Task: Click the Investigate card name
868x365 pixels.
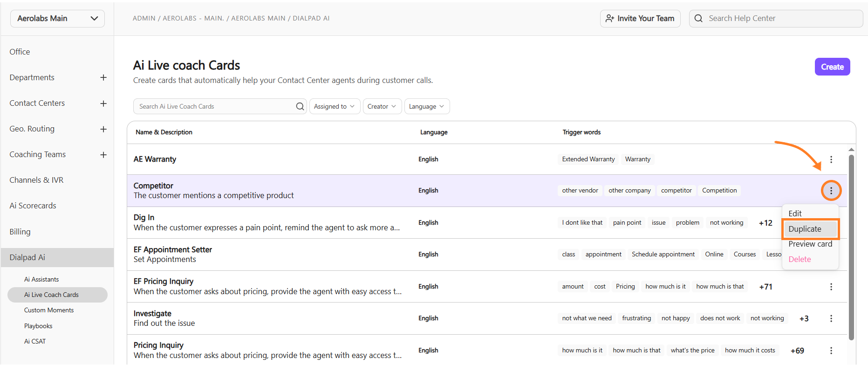Action: click(x=152, y=313)
